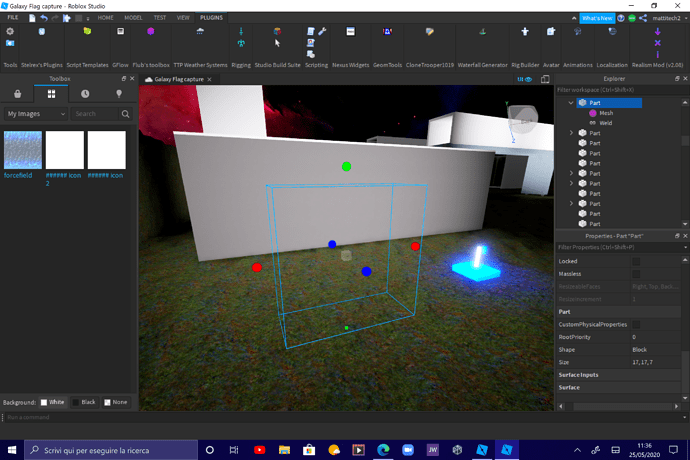
Task: Close the Toolbox panel
Action: (x=132, y=78)
